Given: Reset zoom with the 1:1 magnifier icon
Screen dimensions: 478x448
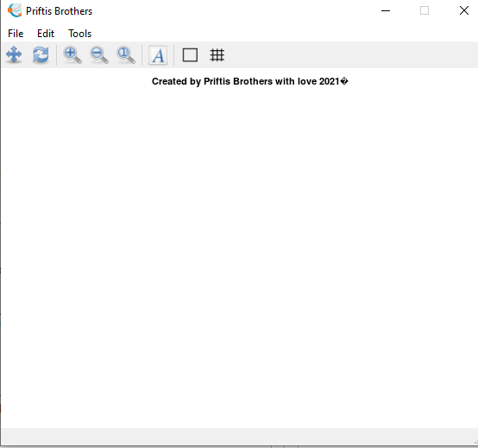Looking at the screenshot, I should pyautogui.click(x=126, y=55).
